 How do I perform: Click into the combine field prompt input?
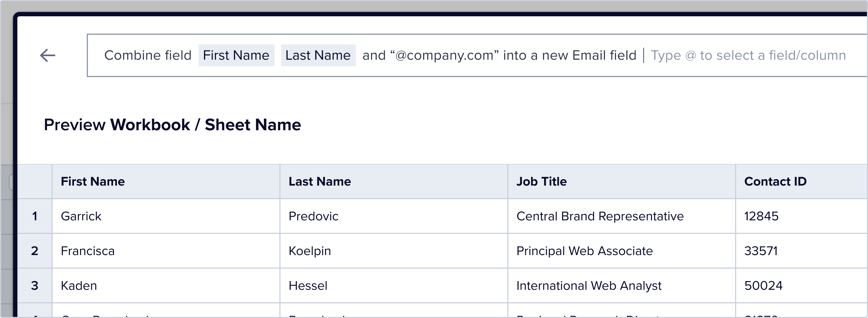point(748,55)
